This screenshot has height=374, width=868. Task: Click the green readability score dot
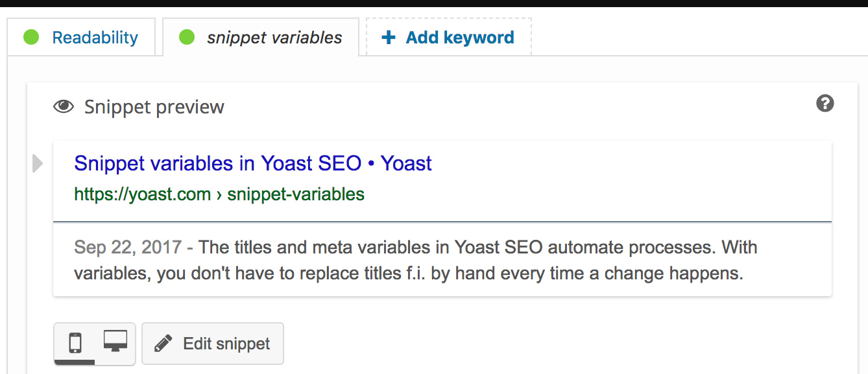tap(31, 38)
